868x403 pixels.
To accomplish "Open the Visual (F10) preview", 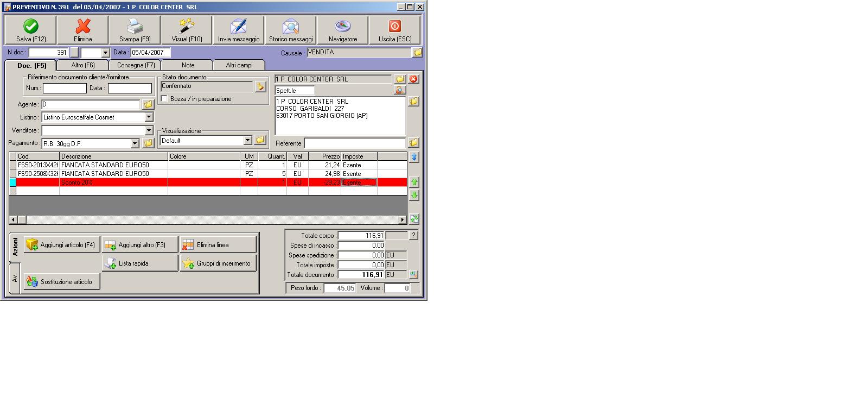I will pyautogui.click(x=187, y=30).
